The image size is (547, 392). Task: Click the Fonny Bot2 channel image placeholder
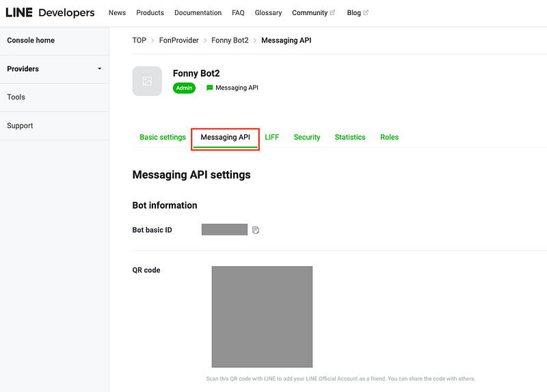[147, 81]
